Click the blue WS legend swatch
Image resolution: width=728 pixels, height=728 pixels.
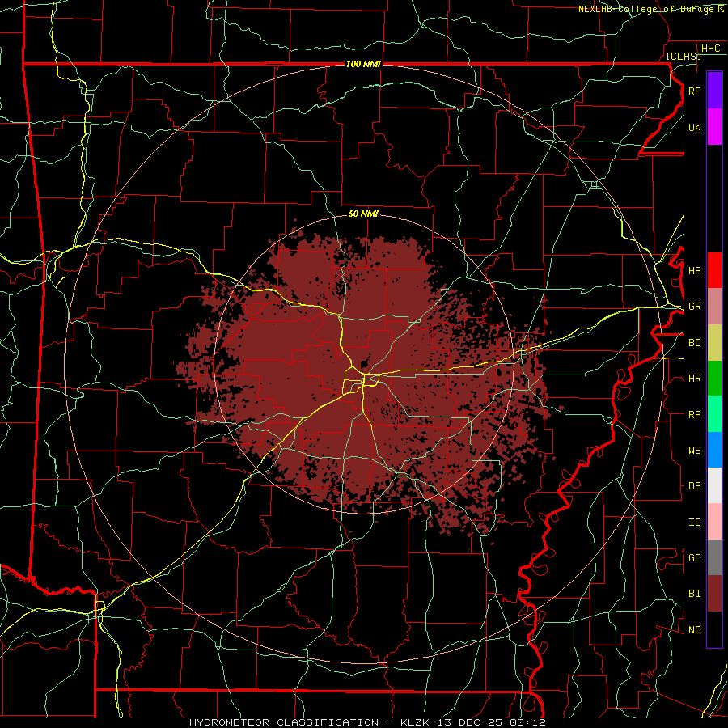coord(714,450)
